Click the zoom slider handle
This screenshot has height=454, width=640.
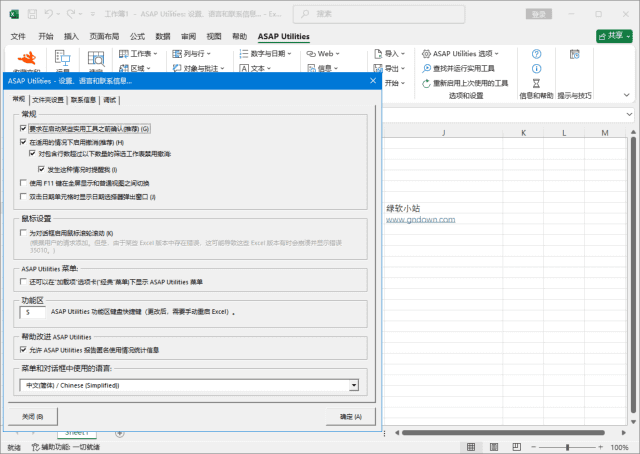click(567, 447)
